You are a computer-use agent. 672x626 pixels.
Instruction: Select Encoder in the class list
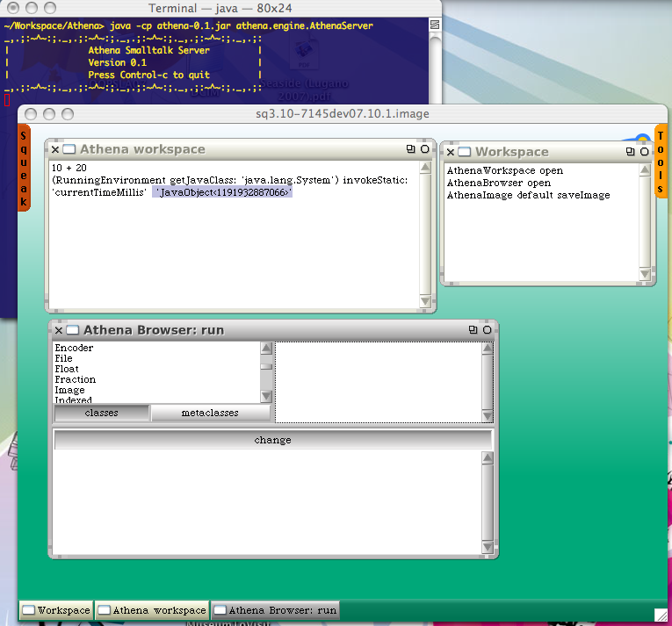[74, 348]
